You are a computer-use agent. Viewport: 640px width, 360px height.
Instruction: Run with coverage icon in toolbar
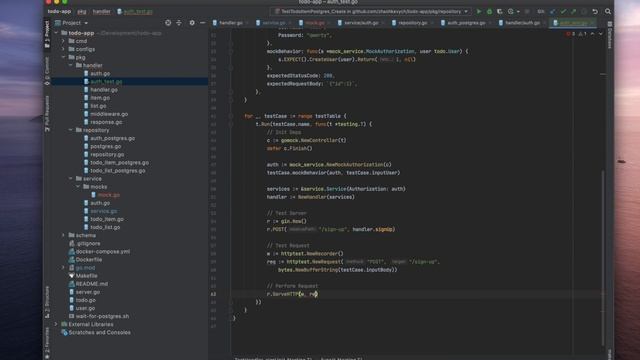coord(500,11)
